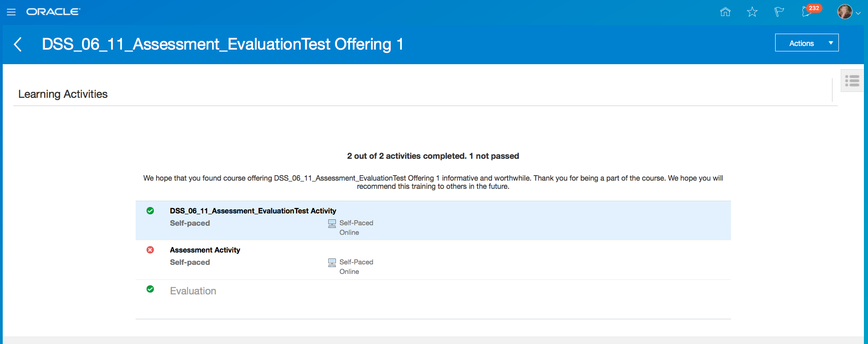Click the red failed status icon
The image size is (868, 344).
pos(150,250)
